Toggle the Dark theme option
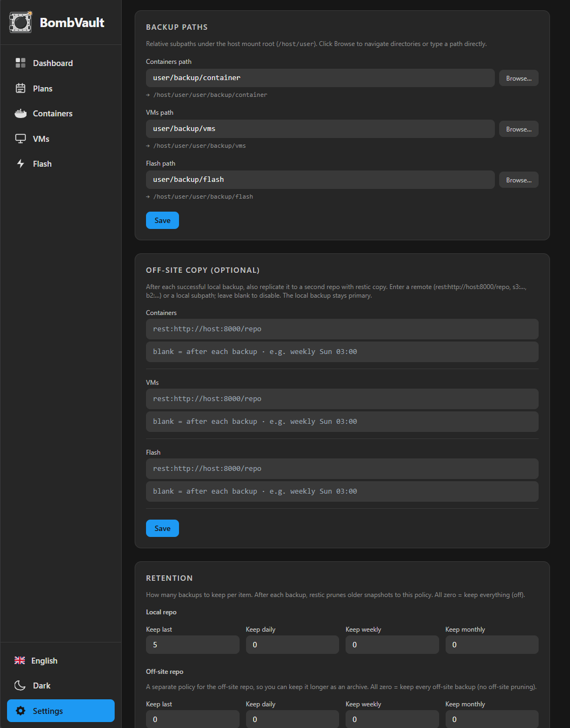This screenshot has width=570, height=728. pos(61,685)
